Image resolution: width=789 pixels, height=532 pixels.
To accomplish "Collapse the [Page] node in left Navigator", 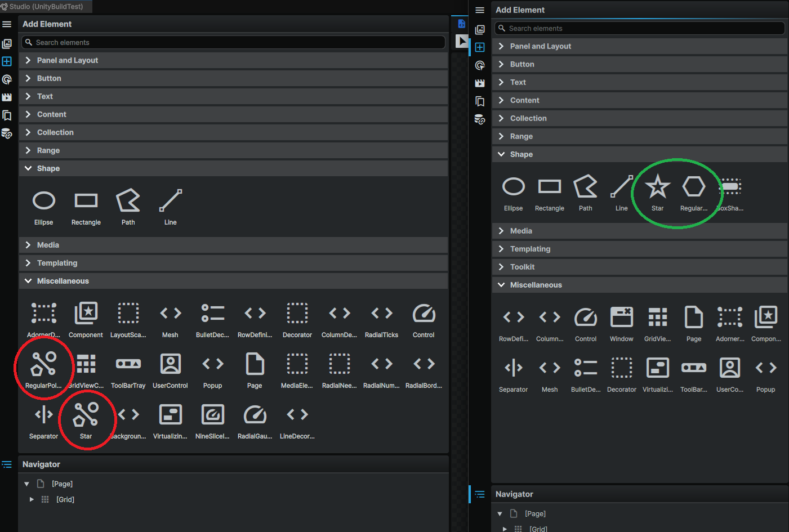I will [26, 484].
